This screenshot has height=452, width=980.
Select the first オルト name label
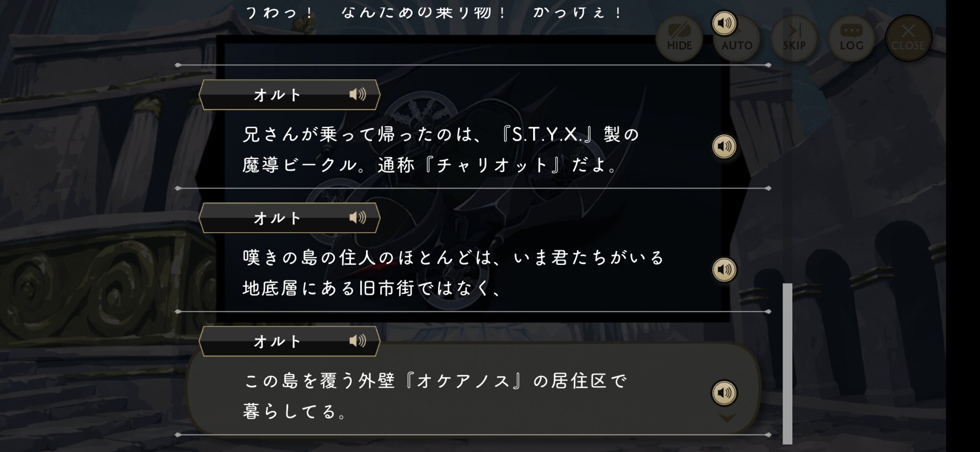(277, 95)
